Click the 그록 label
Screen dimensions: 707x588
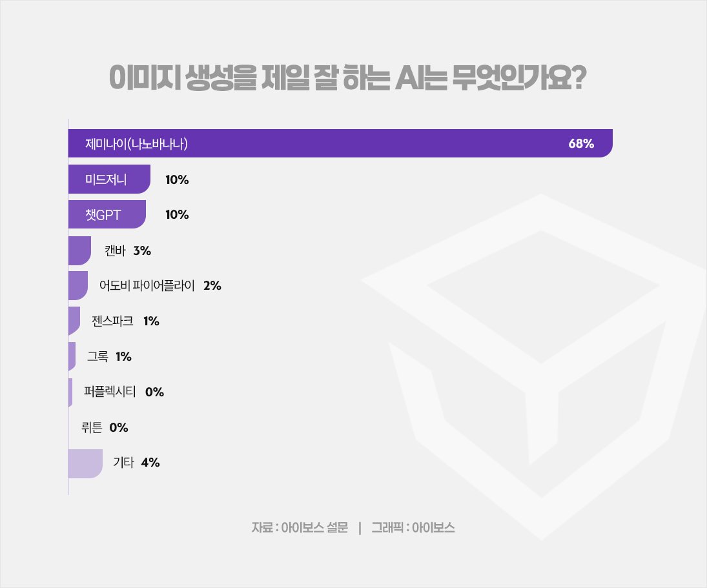97,356
